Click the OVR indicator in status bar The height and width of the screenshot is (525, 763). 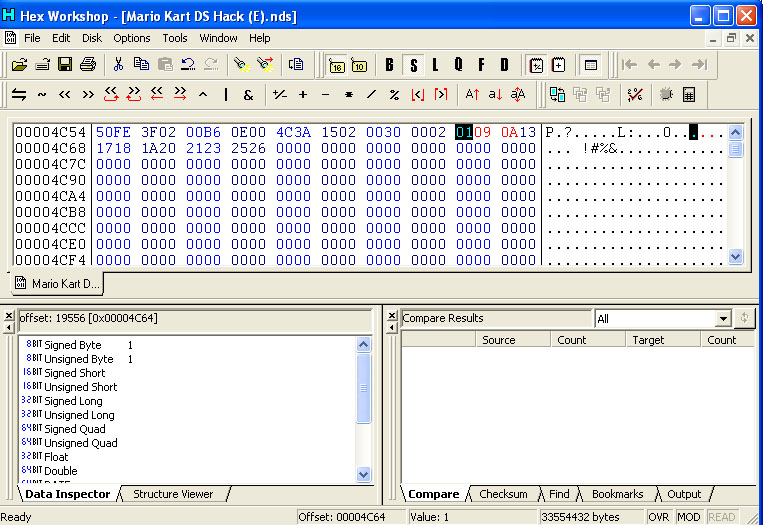tap(659, 517)
